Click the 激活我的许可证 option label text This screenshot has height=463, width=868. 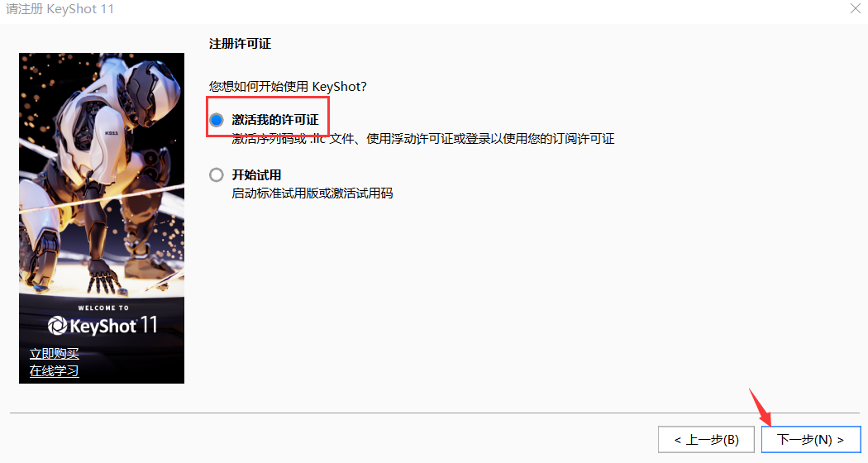click(275, 120)
